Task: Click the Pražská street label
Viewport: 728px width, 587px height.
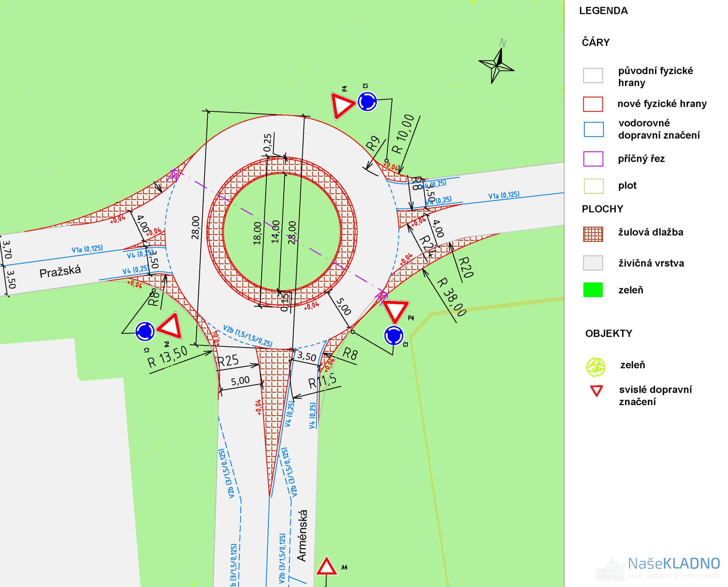Action: pyautogui.click(x=60, y=271)
